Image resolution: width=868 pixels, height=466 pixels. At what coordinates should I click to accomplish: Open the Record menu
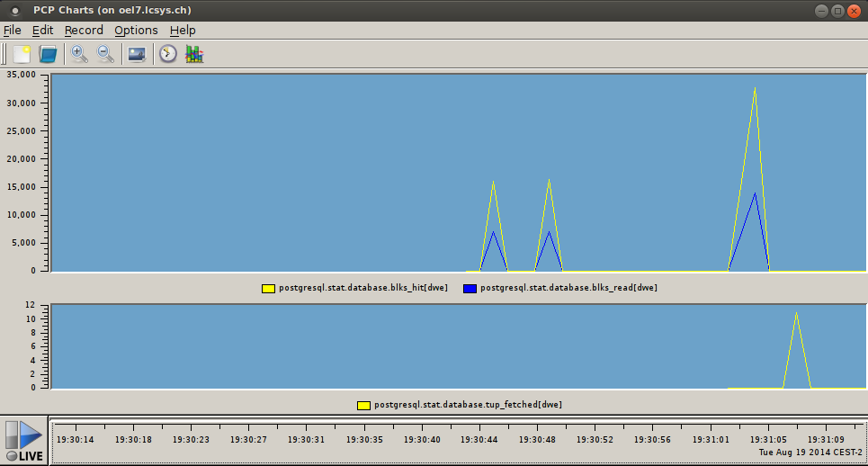[x=84, y=30]
